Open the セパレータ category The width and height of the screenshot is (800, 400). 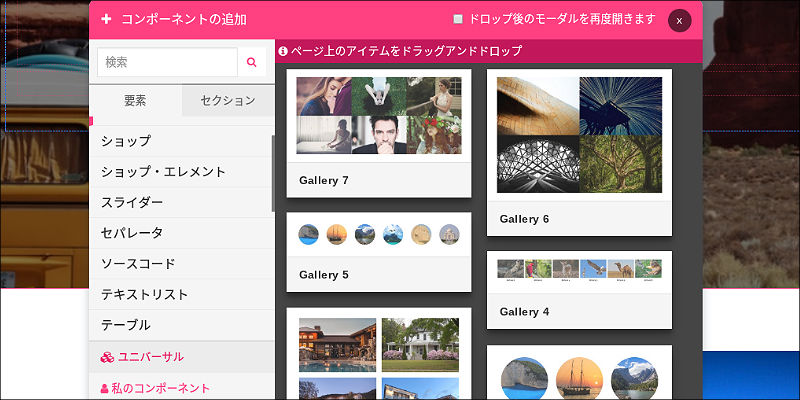[181, 233]
